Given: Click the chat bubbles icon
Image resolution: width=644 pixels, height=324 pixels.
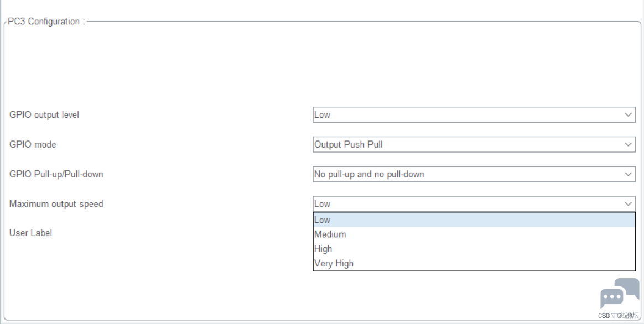Looking at the screenshot, I should pos(620,293).
